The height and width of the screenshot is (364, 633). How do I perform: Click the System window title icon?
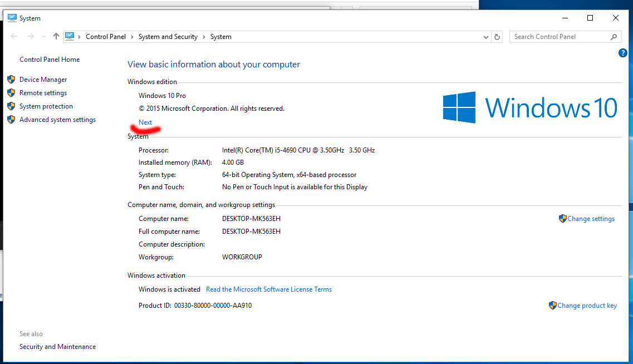pos(12,18)
